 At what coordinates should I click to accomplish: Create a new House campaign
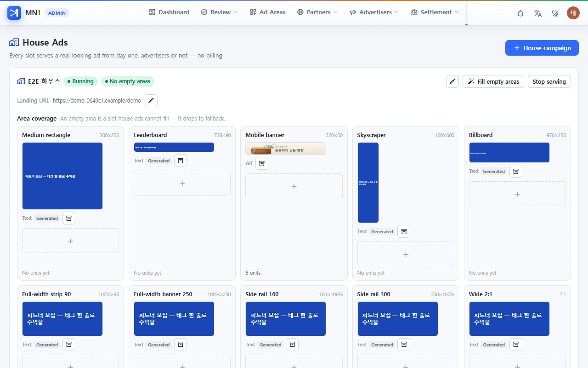click(x=542, y=48)
